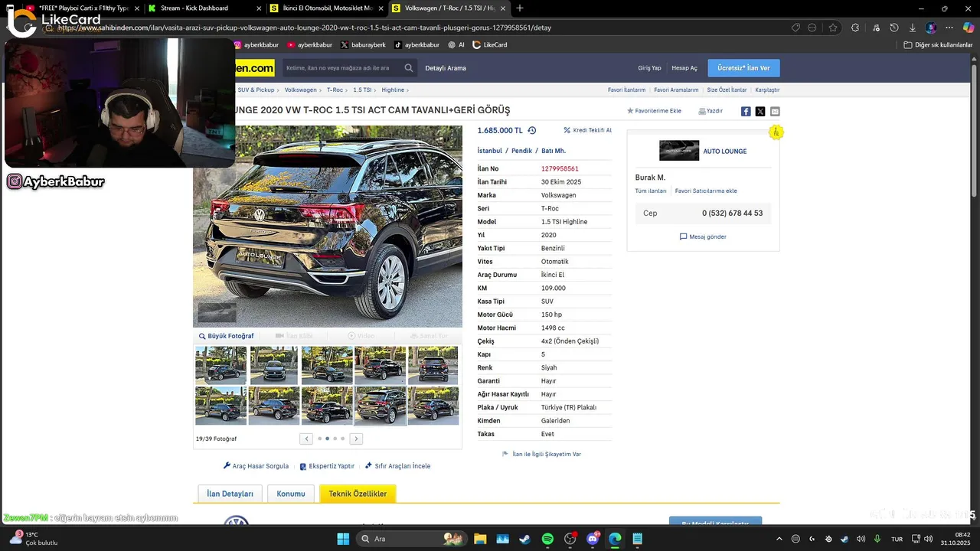Viewport: 980px width, 551px height.
Task: Select the Konumu tab
Action: 291,494
